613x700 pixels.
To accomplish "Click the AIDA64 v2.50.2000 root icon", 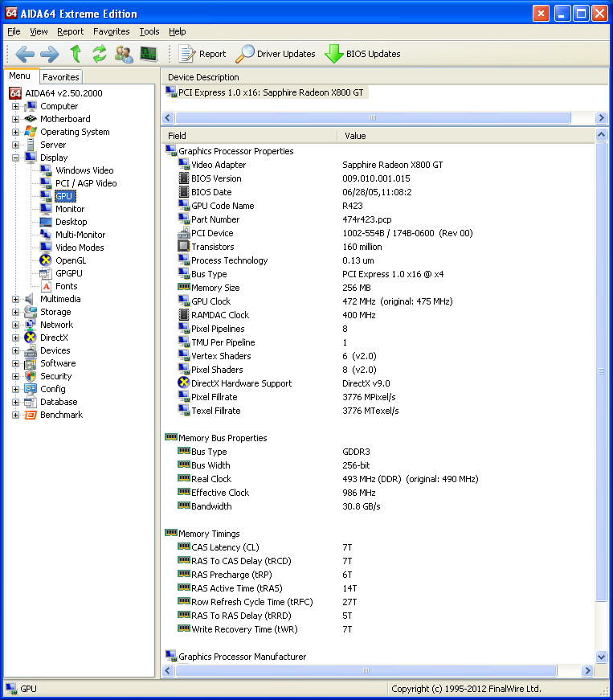I will click(x=15, y=93).
